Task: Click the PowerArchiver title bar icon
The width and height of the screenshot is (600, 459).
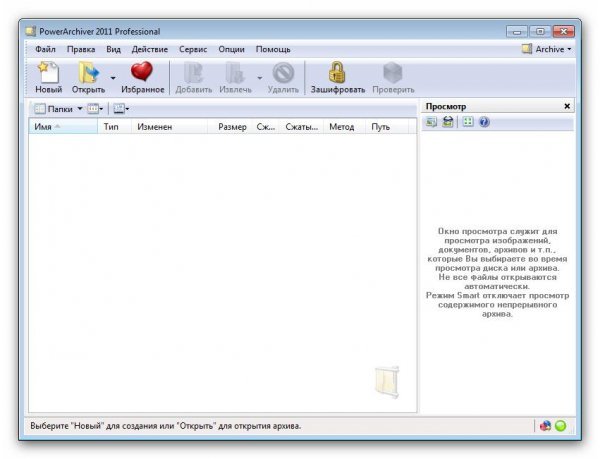Action: click(31, 31)
